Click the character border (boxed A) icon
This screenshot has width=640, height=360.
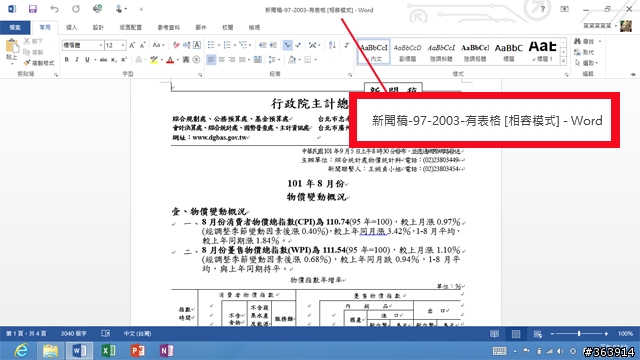pyautogui.click(x=197, y=45)
